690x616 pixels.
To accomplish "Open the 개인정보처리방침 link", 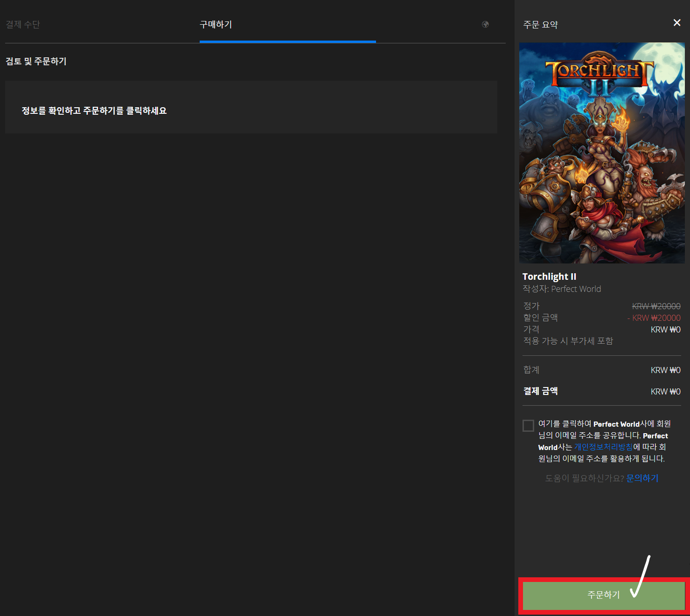I will coord(603,447).
